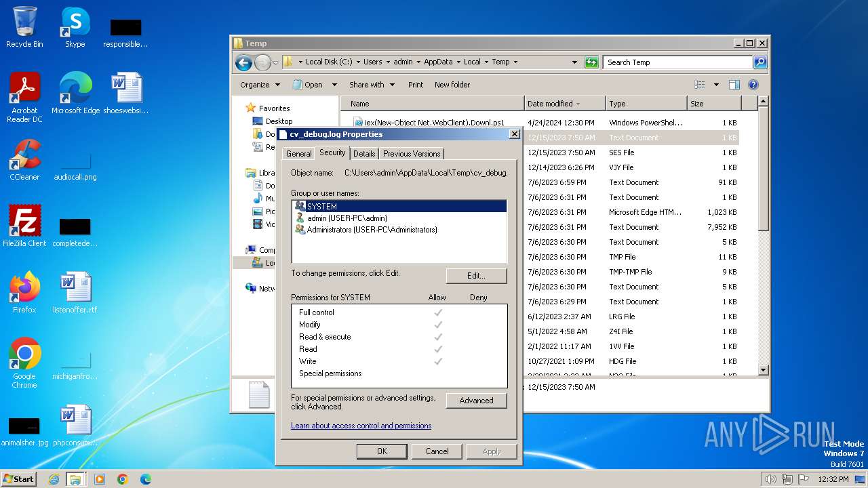Launch FileZilla Client shortcut
This screenshot has height=488, width=868.
click(24, 226)
